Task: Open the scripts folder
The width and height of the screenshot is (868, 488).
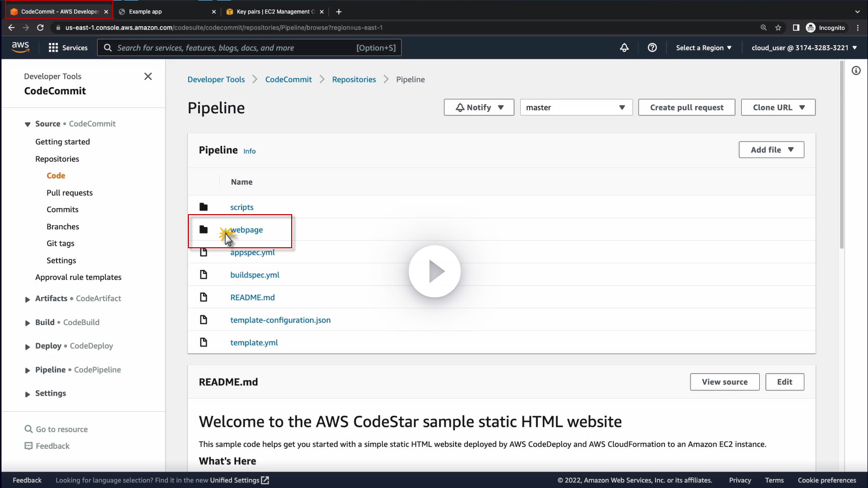Action: pos(242,207)
